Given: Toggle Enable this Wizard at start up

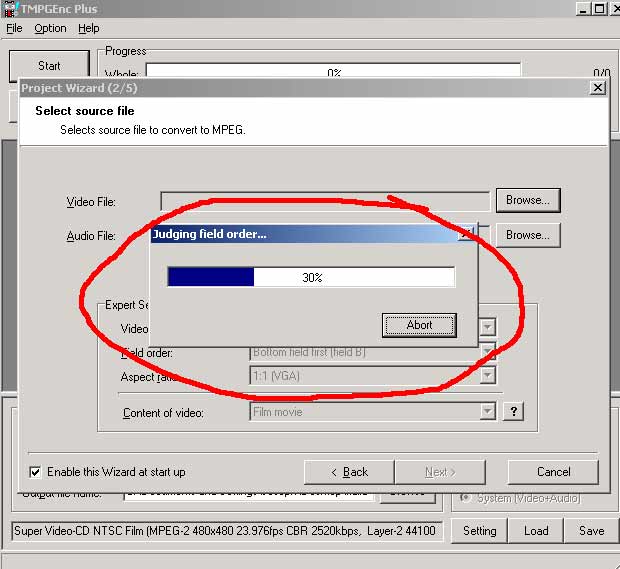Looking at the screenshot, I should coord(35,472).
